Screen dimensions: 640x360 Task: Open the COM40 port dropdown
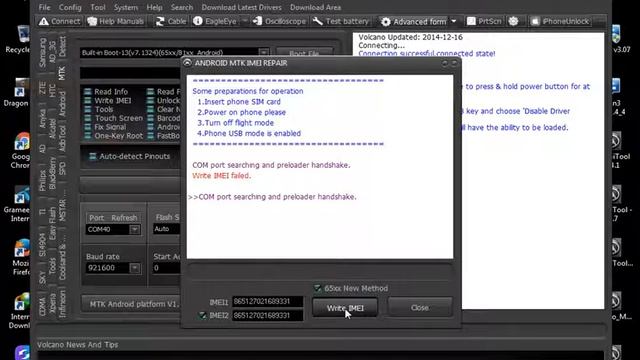pyautogui.click(x=134, y=229)
